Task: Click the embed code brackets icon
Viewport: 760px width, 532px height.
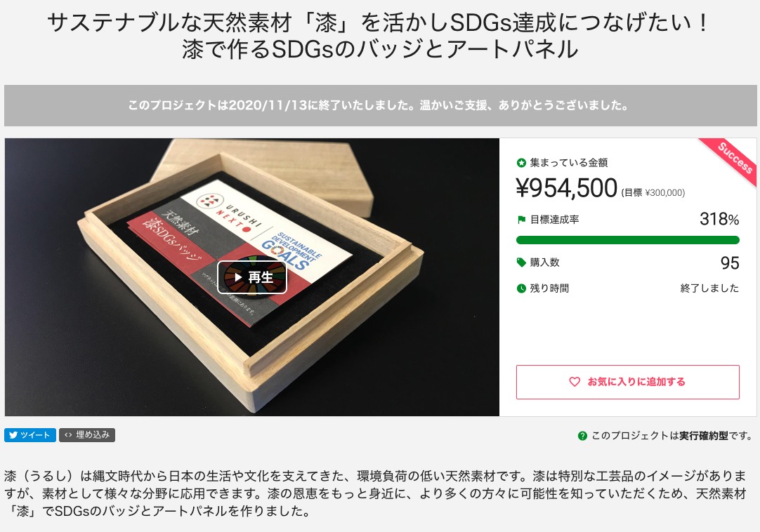Action: pos(68,435)
